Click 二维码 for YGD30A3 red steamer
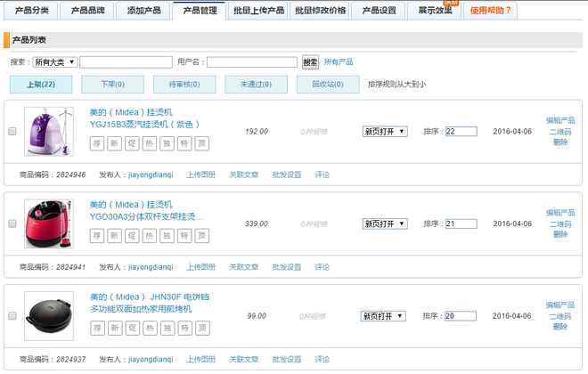The width and height of the screenshot is (588, 374). point(560,224)
